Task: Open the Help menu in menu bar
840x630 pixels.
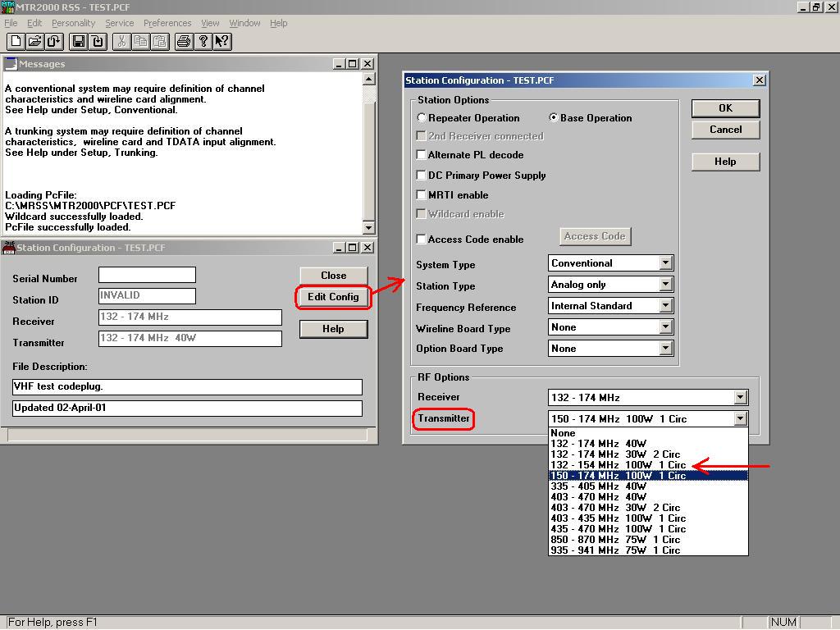Action: [x=279, y=23]
